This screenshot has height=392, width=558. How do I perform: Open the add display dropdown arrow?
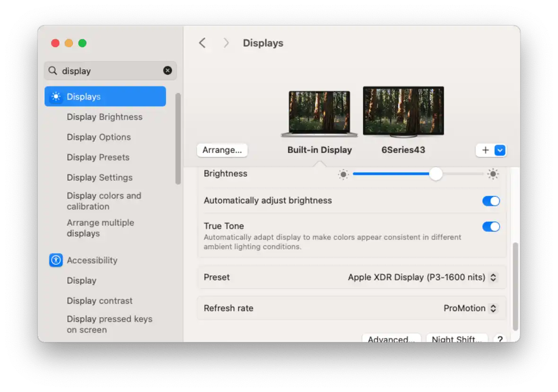[x=500, y=150]
